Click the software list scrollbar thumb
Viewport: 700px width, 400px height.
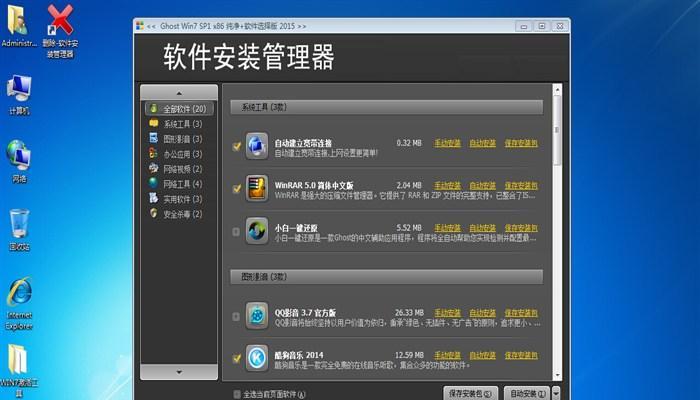click(x=557, y=130)
